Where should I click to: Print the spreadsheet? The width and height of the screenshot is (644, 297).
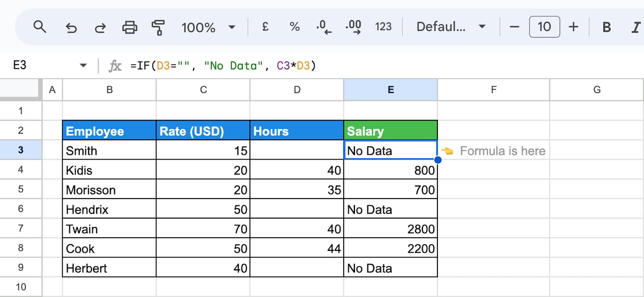point(130,27)
